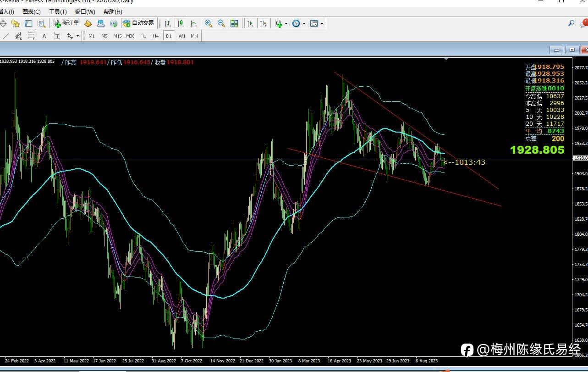
Task: Click the 点差 200 spread value
Action: pos(558,139)
